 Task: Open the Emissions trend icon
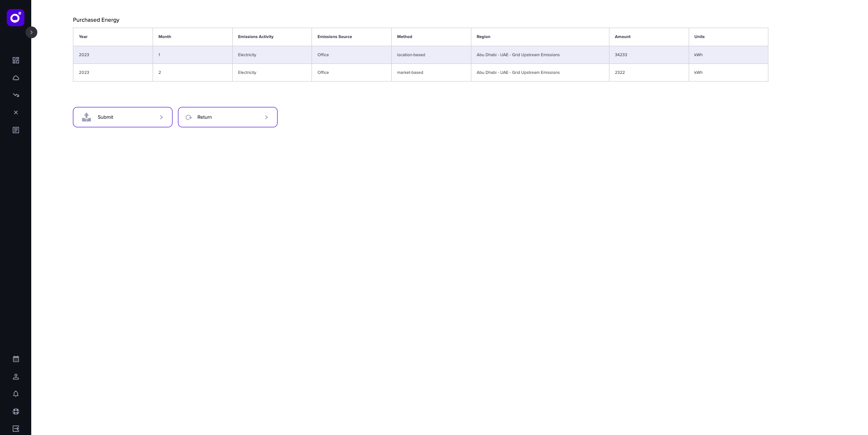[x=15, y=95]
